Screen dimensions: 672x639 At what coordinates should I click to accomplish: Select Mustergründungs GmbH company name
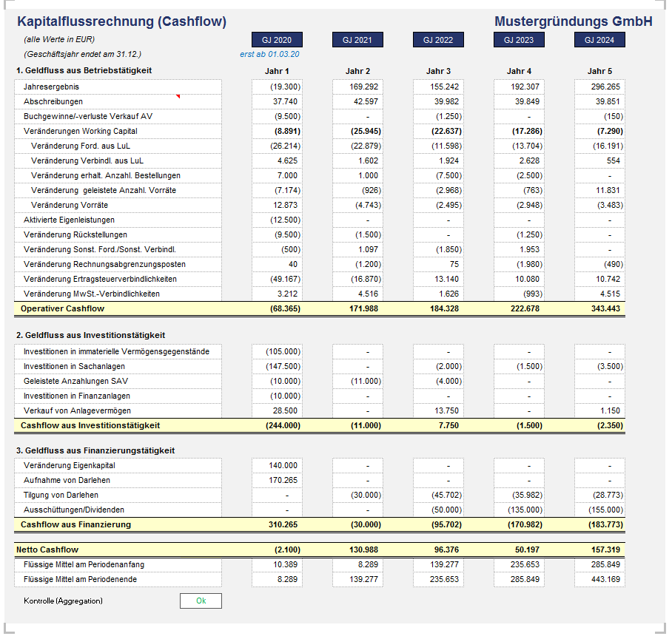pyautogui.click(x=573, y=21)
